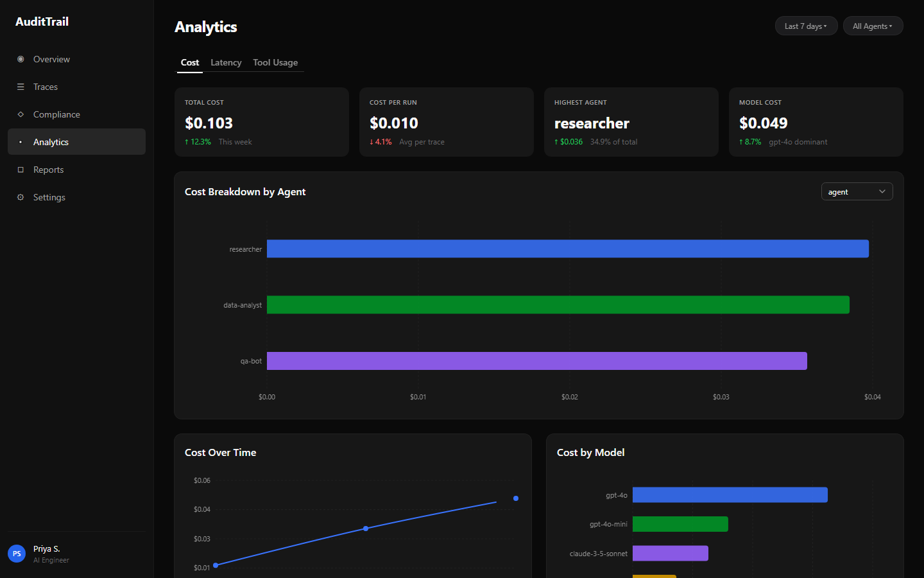Go to the Compliance page

[56, 114]
